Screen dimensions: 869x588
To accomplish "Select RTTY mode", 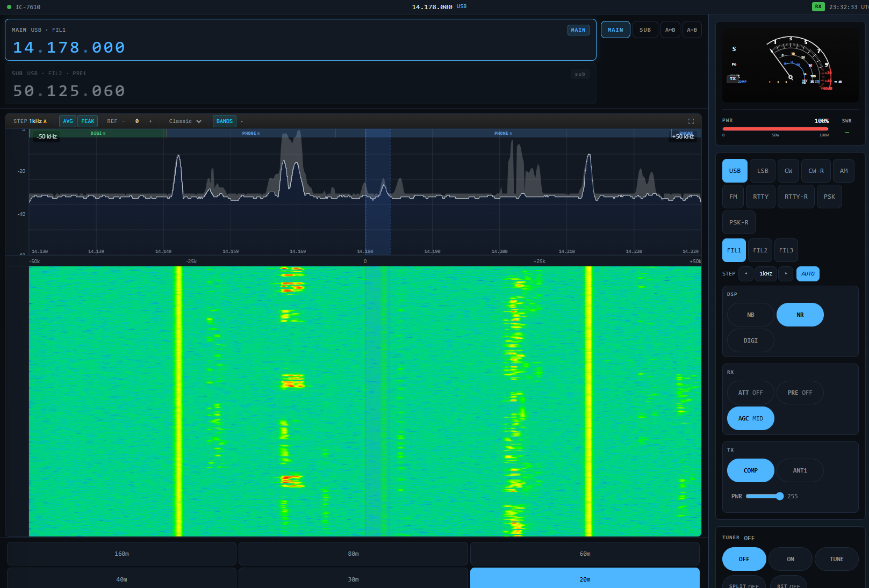I will pos(760,197).
